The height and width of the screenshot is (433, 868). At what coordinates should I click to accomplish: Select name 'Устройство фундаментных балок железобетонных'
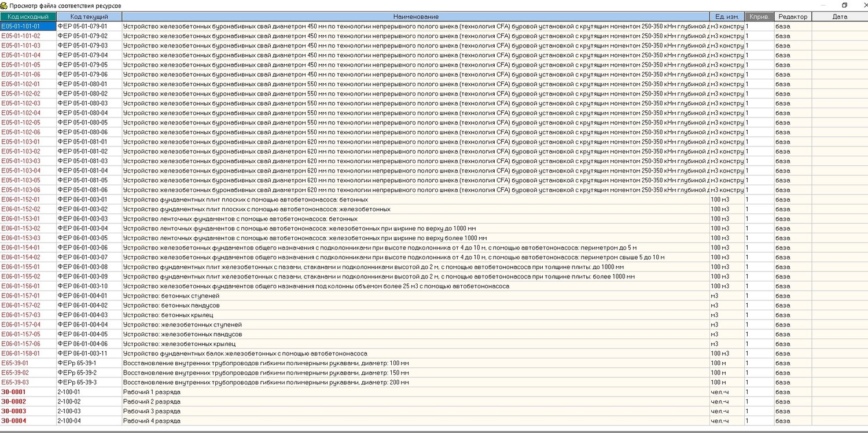coord(415,353)
